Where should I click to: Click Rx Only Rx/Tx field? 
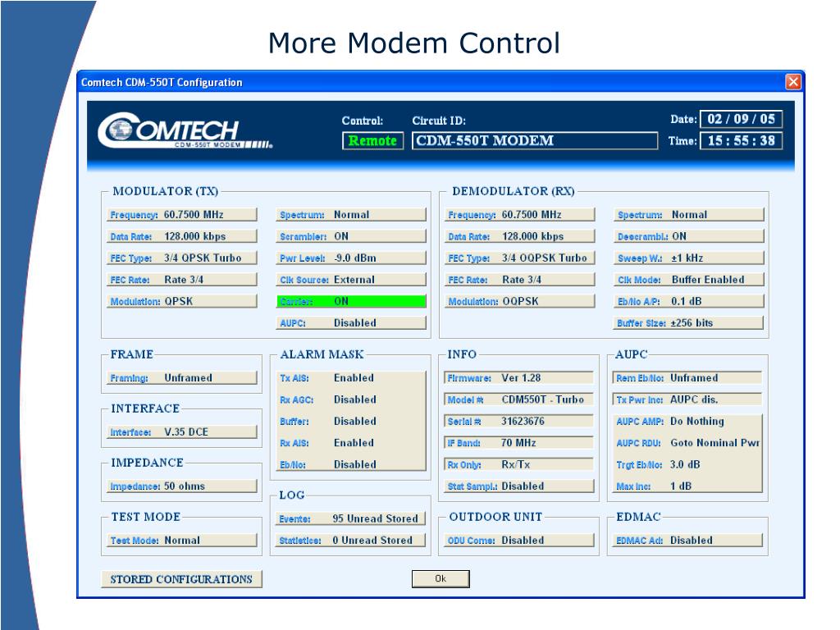pos(519,465)
